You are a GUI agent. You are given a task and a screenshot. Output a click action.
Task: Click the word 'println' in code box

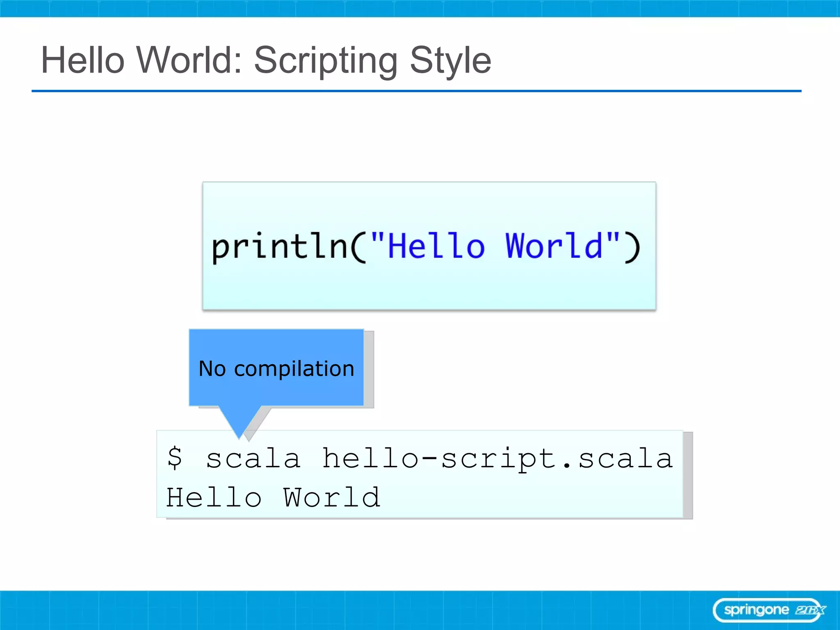[280, 246]
